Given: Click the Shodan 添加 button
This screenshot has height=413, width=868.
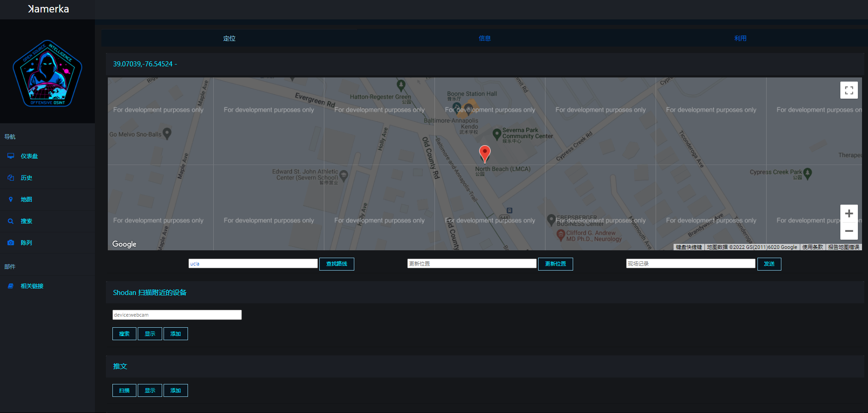Looking at the screenshot, I should coord(176,334).
